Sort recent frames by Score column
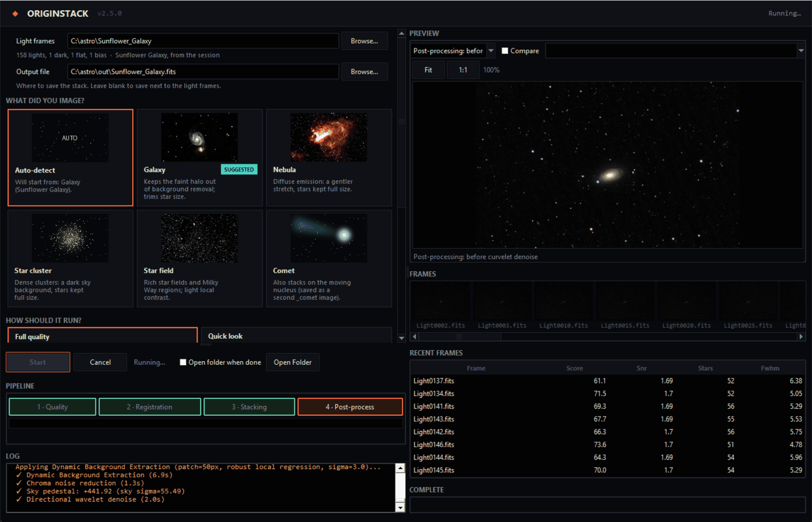The image size is (812, 522). pyautogui.click(x=574, y=368)
